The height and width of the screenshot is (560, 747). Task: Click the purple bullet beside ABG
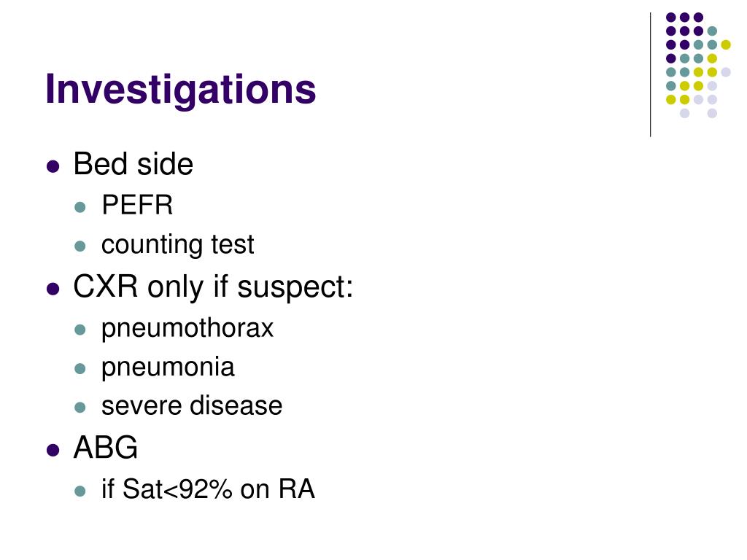pyautogui.click(x=53, y=450)
